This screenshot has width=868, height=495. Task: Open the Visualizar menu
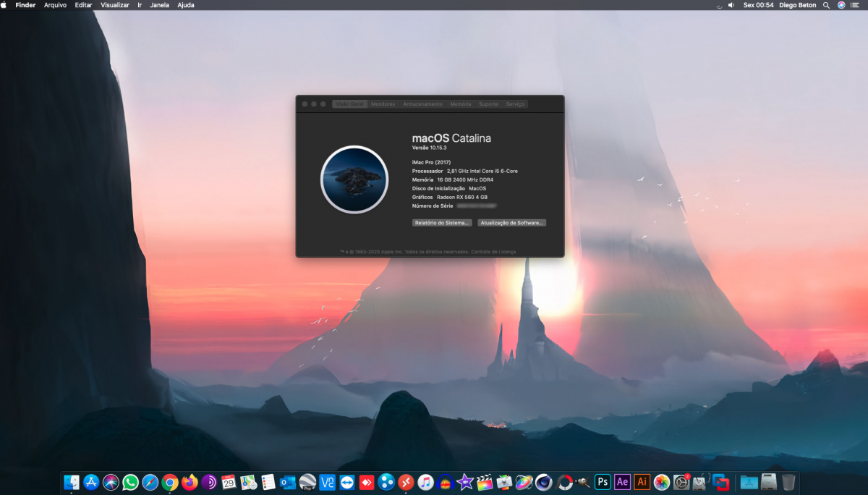click(x=115, y=4)
